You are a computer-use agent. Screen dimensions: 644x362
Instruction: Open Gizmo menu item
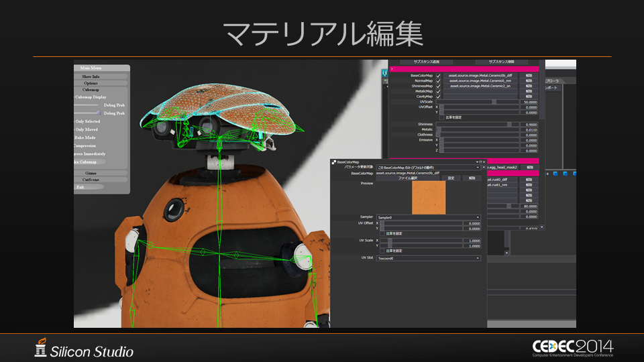click(101, 173)
